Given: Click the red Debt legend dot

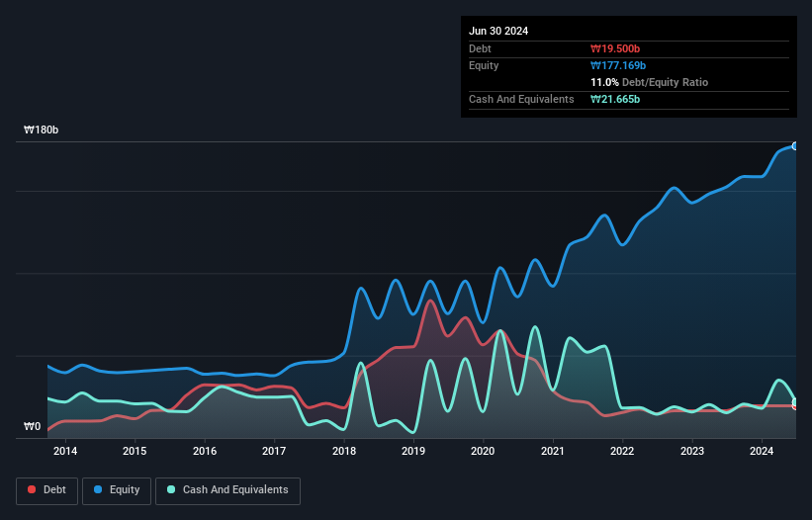Looking at the screenshot, I should [x=32, y=489].
